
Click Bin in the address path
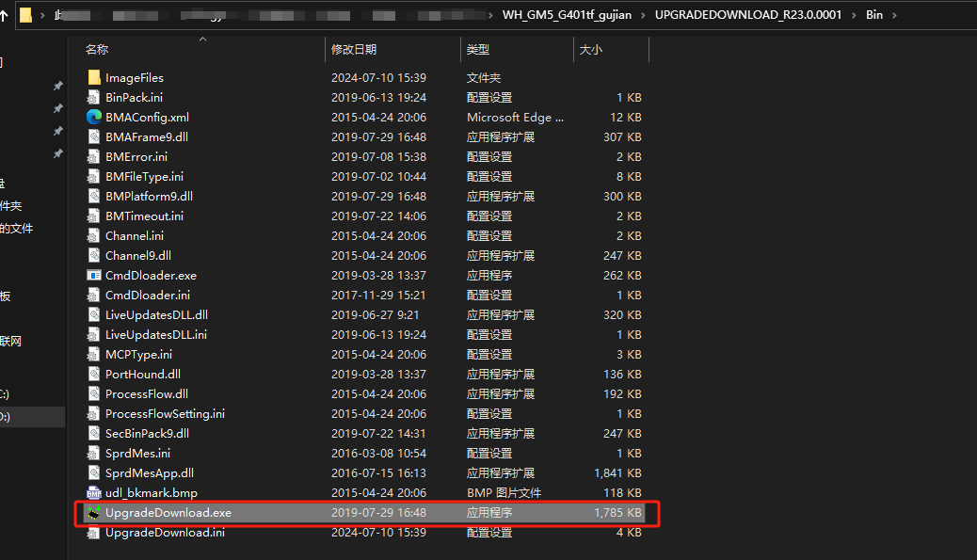point(874,15)
